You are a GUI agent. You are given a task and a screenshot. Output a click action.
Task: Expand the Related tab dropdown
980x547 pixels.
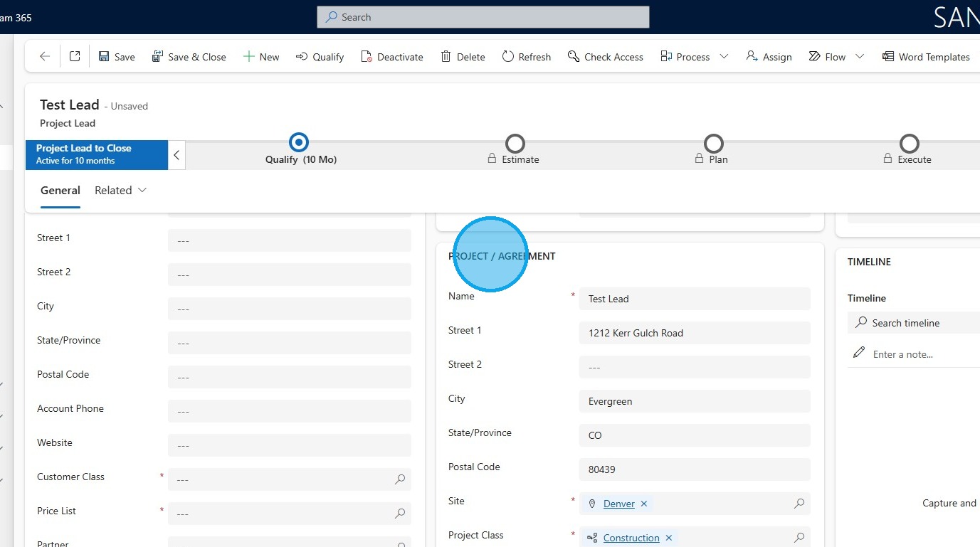120,191
